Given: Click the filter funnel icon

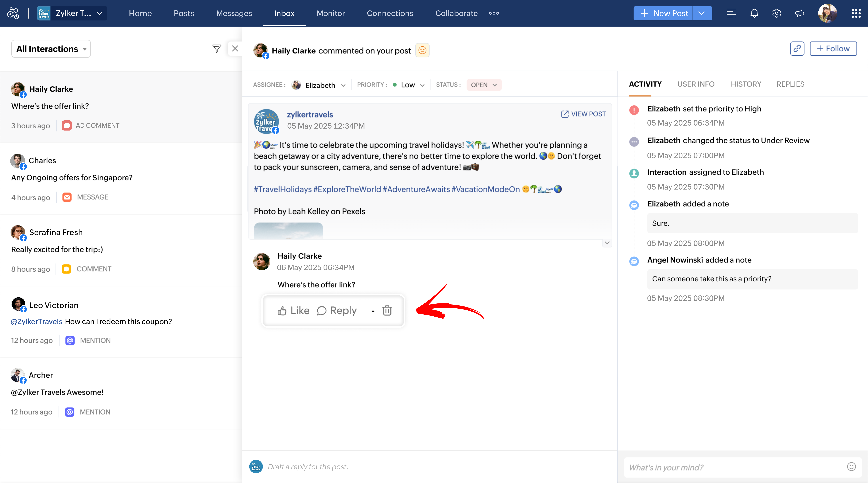Looking at the screenshot, I should pyautogui.click(x=217, y=49).
